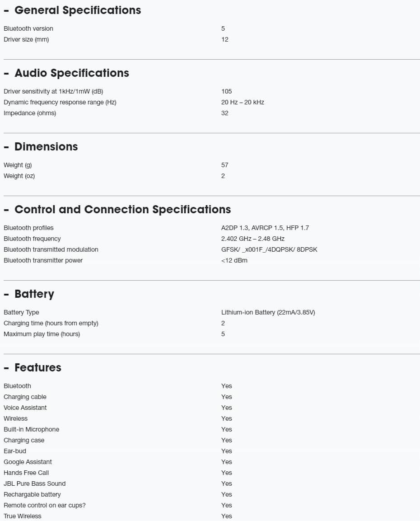The image size is (420, 521).
Task: Collapse the Battery section
Action: click(29, 294)
